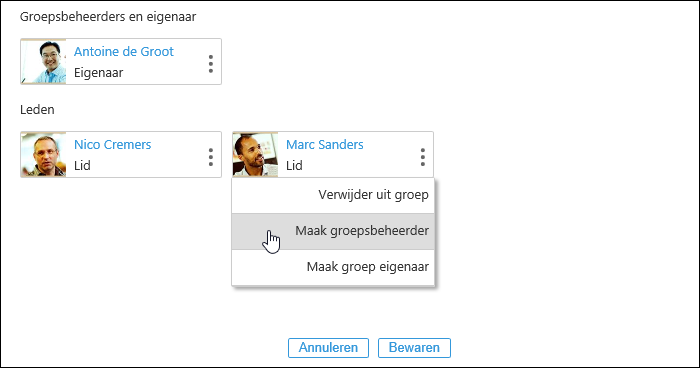Open Antoine de Groot's profile link
The width and height of the screenshot is (700, 368).
pos(124,52)
